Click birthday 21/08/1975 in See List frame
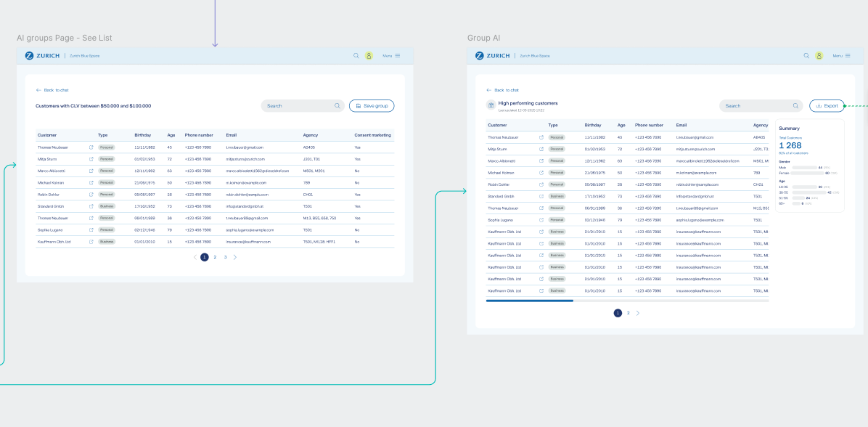 [144, 183]
